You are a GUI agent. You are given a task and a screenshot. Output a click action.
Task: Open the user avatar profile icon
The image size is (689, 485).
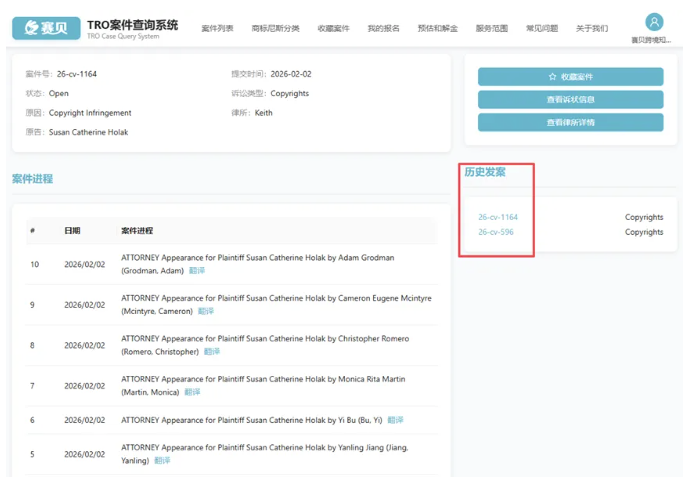654,22
